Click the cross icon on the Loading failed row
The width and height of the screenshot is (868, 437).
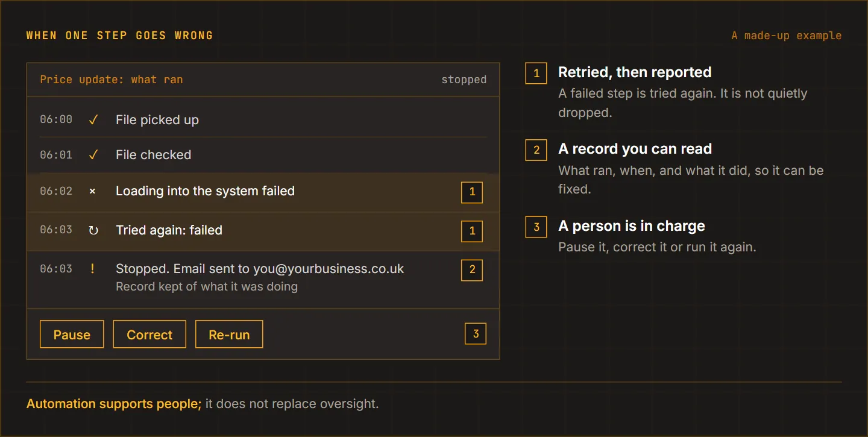[92, 191]
